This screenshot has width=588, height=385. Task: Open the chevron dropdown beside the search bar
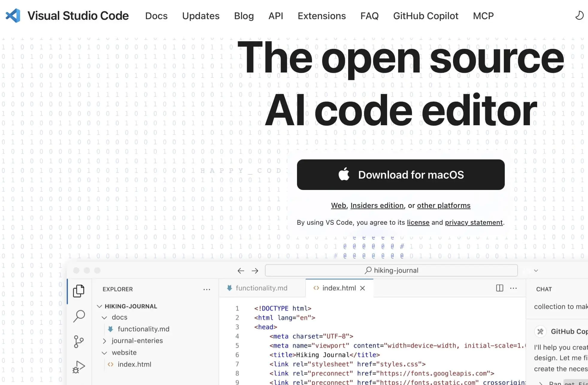coord(536,271)
